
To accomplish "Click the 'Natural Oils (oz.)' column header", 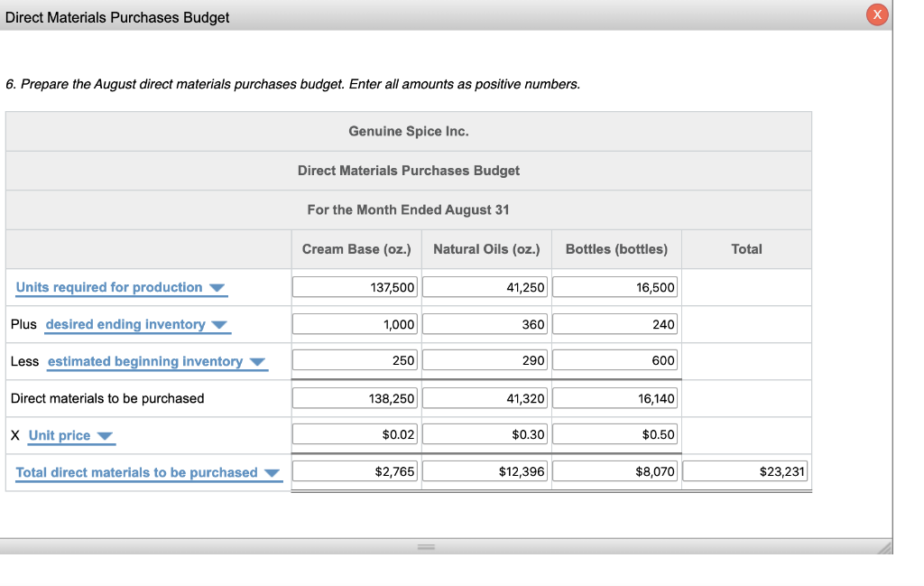I will click(x=486, y=249).
